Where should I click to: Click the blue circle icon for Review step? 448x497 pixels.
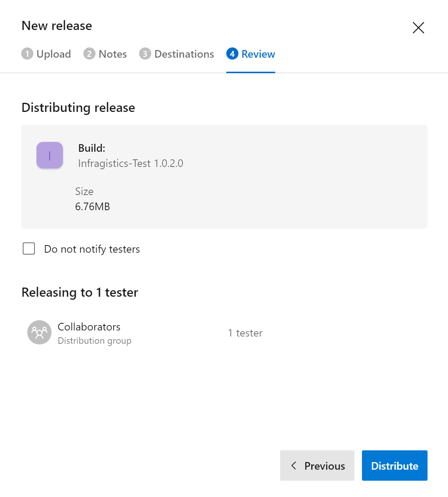[232, 54]
